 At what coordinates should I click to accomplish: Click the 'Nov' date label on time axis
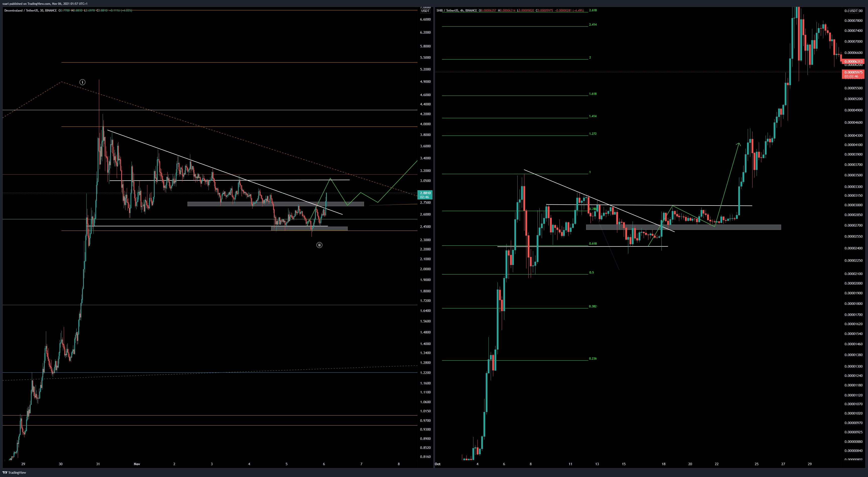[137, 464]
